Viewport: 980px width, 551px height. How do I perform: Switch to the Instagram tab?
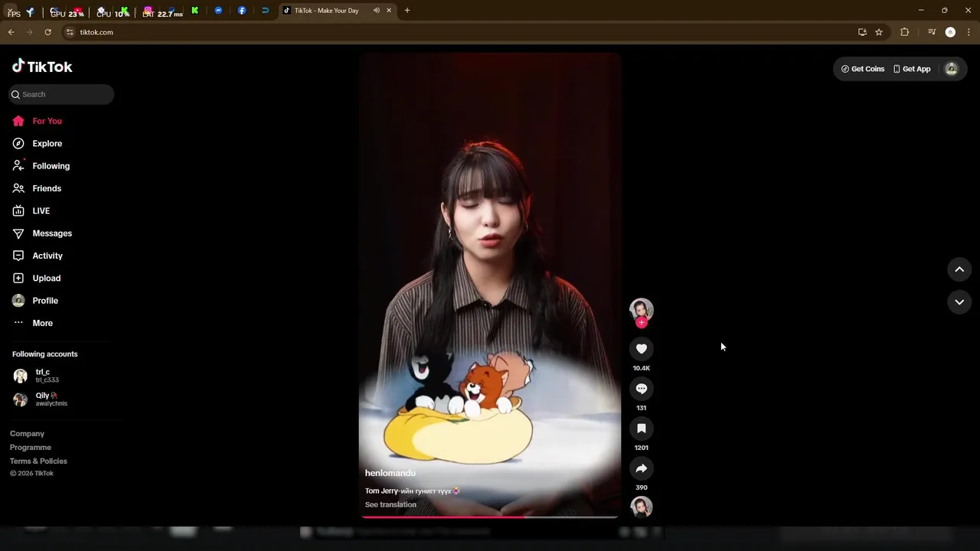(149, 11)
